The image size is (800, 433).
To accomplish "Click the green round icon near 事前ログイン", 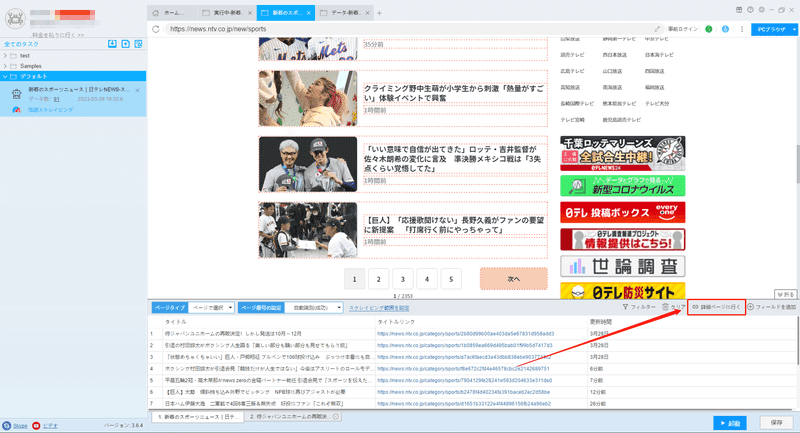I will [x=709, y=29].
